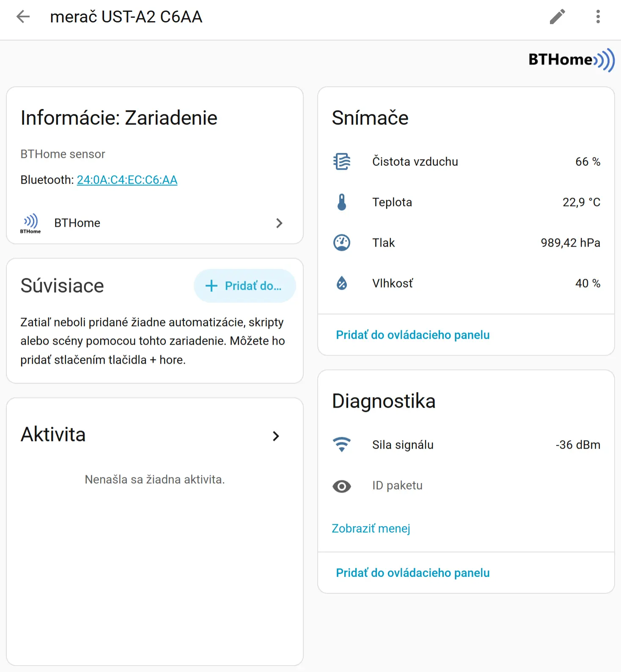Click the pressure gauge icon for Tlak
This screenshot has height=672, width=621.
click(342, 243)
